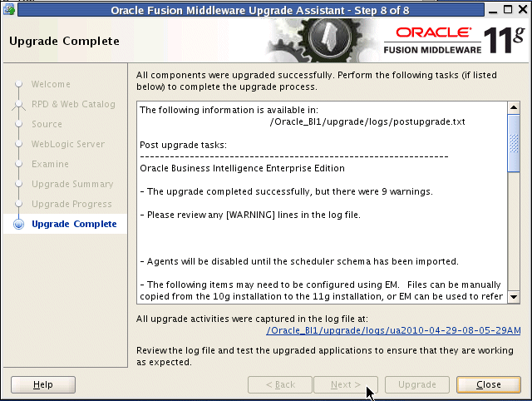Click the Upgrade Assistant title bar icon

(x=9, y=9)
